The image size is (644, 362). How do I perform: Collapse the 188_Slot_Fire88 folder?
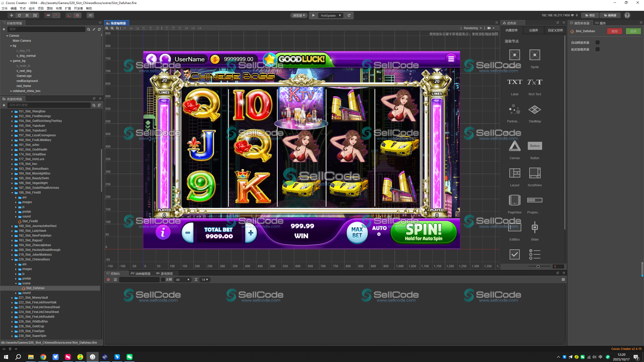click(x=12, y=193)
